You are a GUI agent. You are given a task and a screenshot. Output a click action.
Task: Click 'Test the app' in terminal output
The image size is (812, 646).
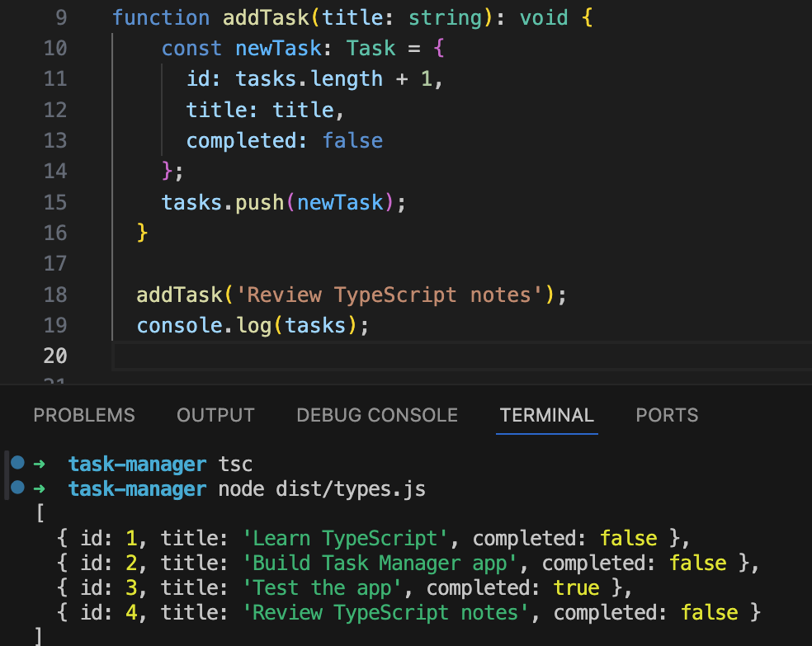(x=322, y=588)
